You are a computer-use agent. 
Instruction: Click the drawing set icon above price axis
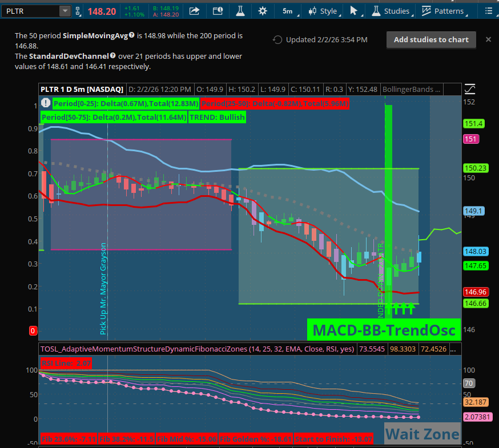coord(469,89)
